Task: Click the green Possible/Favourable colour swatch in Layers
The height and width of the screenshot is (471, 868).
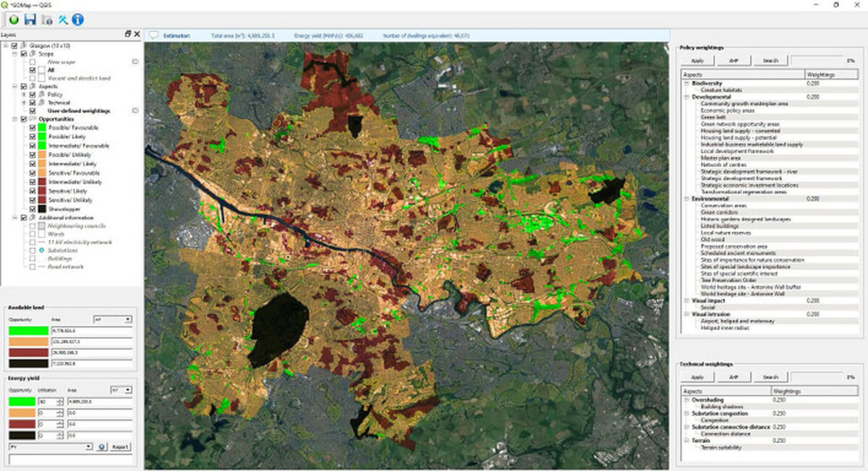Action: (x=43, y=128)
